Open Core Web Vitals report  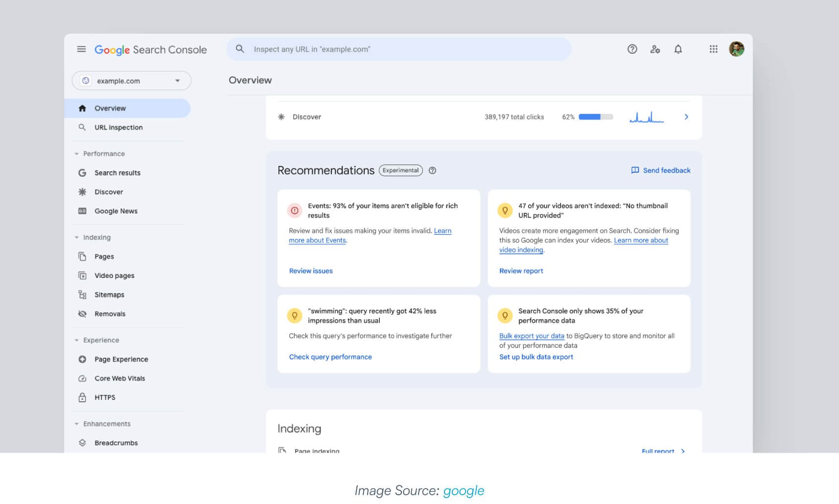(119, 378)
